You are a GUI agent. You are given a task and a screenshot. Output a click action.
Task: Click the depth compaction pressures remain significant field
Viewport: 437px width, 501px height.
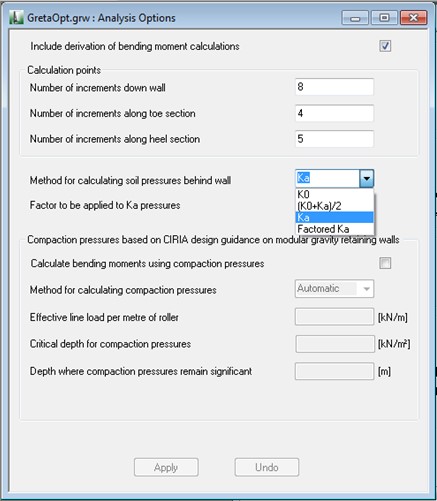pos(334,371)
